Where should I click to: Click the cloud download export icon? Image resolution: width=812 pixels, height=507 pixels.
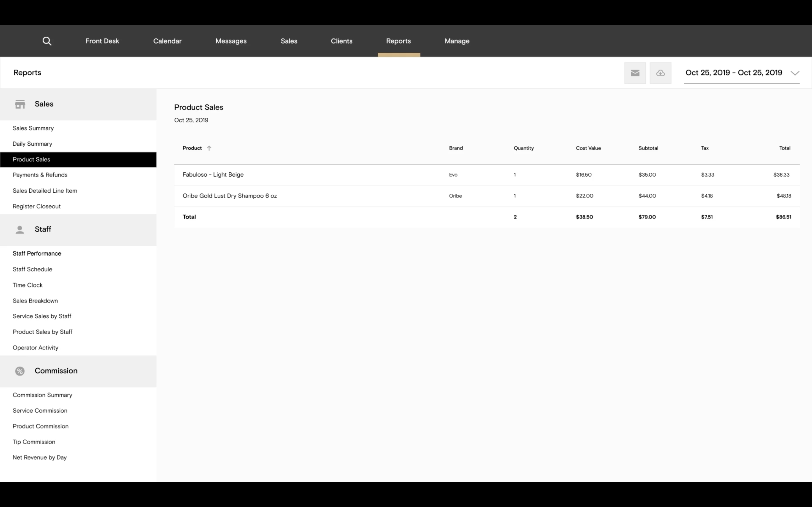[x=660, y=73]
